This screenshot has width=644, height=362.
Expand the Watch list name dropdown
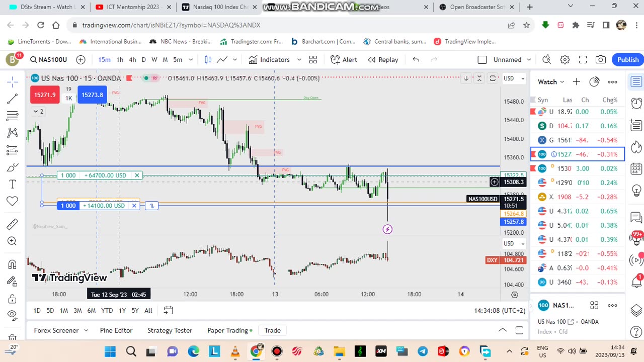pyautogui.click(x=551, y=81)
